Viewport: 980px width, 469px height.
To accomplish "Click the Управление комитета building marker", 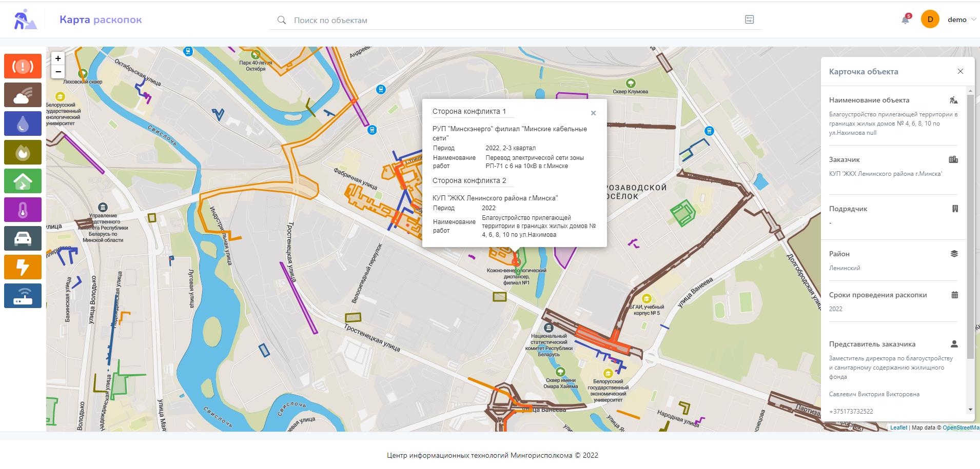I will (103, 208).
